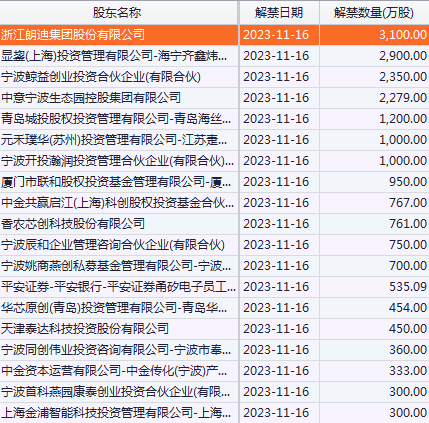The height and width of the screenshot is (423, 429).
Task: Sort by 解禁日期 column header
Action: (279, 13)
